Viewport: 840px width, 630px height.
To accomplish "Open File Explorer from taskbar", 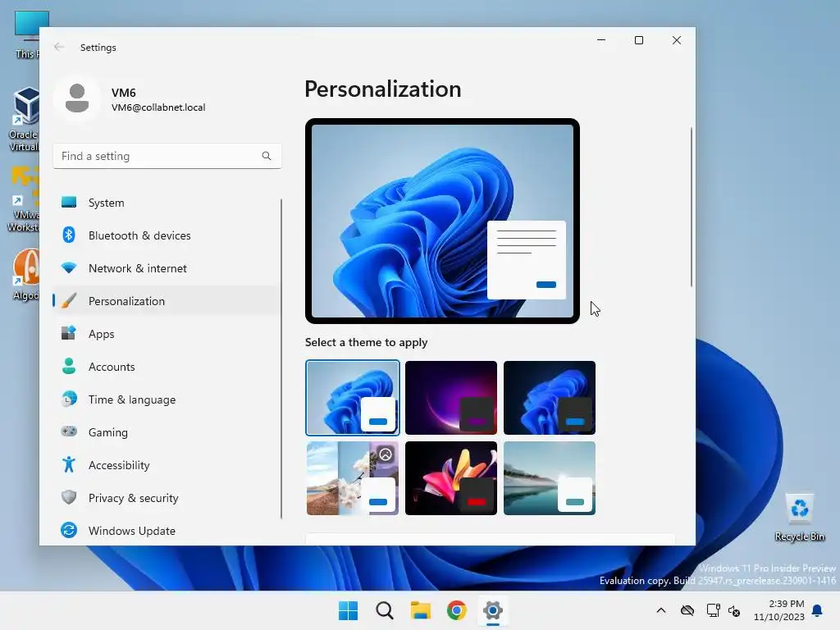I will (x=421, y=610).
